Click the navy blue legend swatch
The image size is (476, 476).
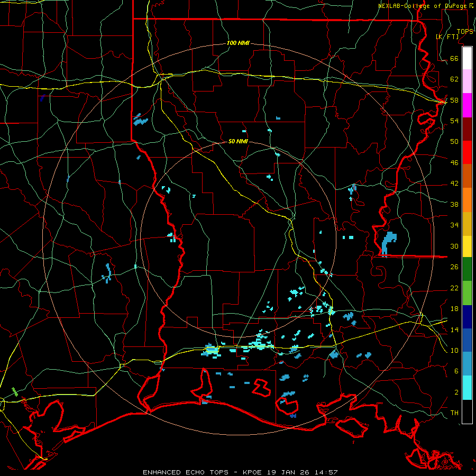[x=467, y=317]
